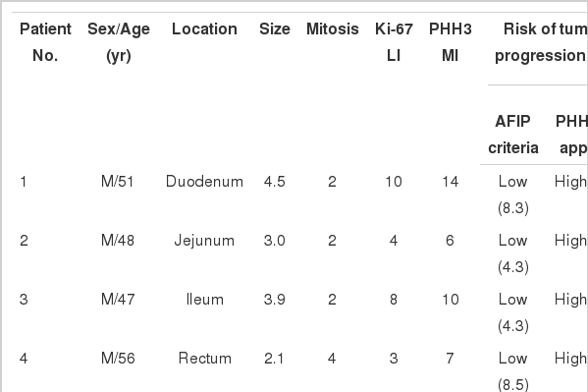Click the size value 4.5
Image resolution: width=588 pixels, height=392 pixels.
tap(275, 182)
